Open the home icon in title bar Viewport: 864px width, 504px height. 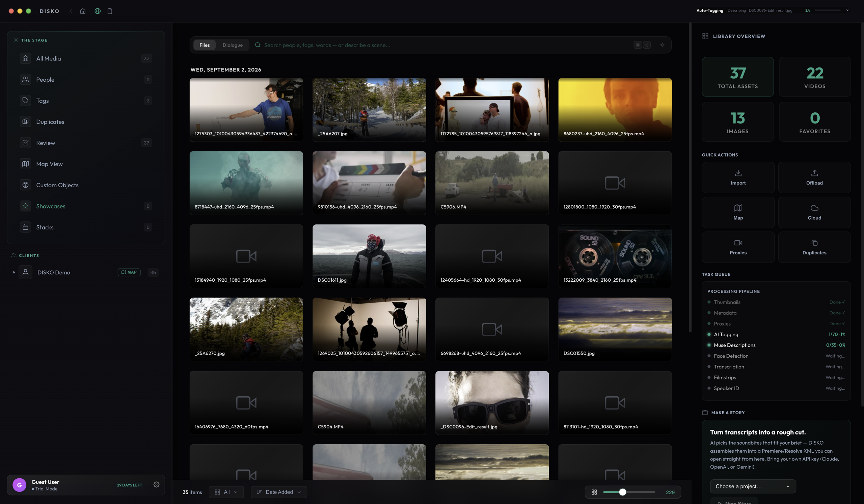point(83,11)
